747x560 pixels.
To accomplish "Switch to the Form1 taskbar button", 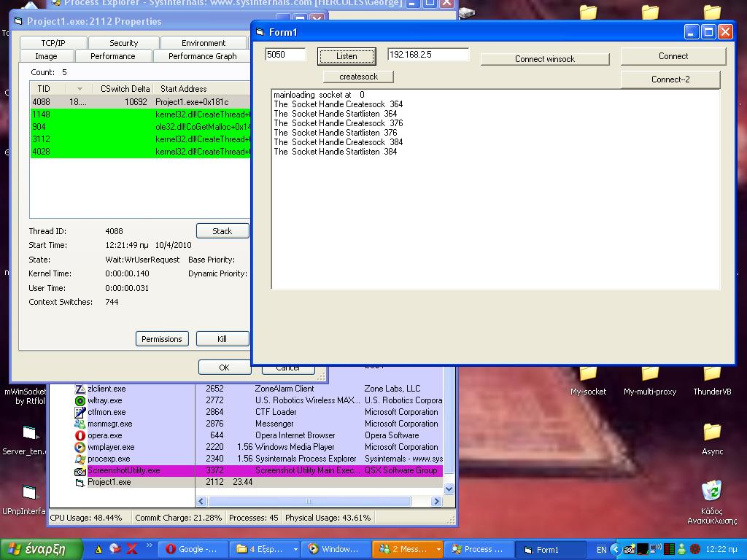I will tap(549, 549).
